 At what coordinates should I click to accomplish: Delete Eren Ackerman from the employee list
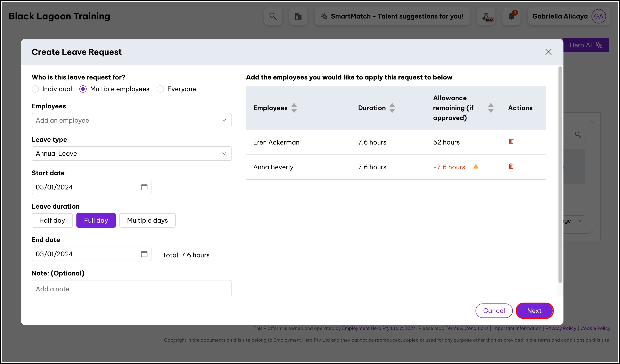pos(511,141)
